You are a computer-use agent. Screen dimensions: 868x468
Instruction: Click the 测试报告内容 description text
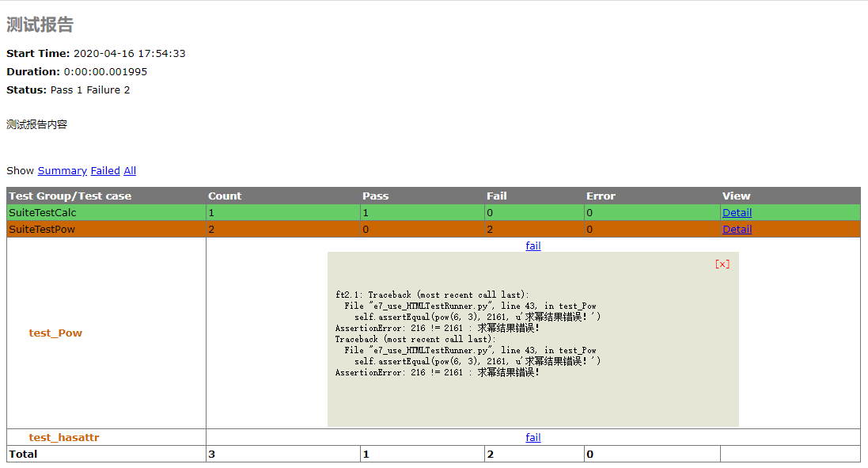click(36, 124)
